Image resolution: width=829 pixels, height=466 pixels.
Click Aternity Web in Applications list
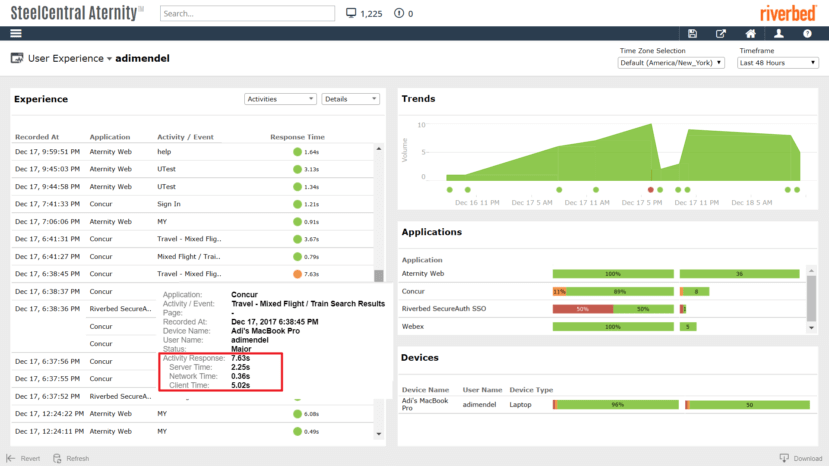423,273
